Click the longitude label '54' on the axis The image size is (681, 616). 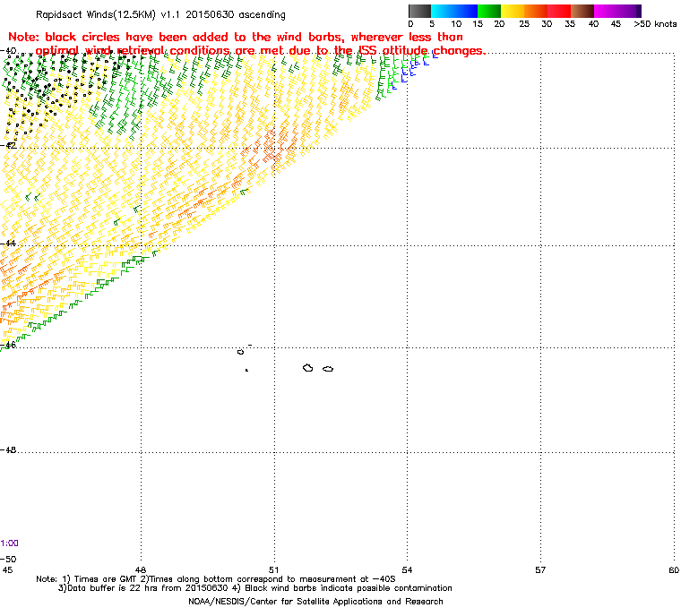point(407,569)
